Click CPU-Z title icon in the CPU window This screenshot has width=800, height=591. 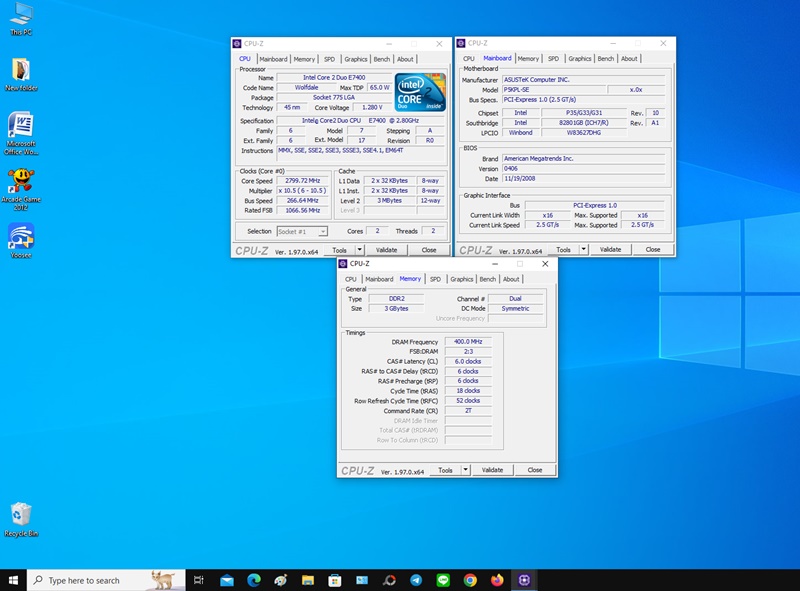(237, 44)
